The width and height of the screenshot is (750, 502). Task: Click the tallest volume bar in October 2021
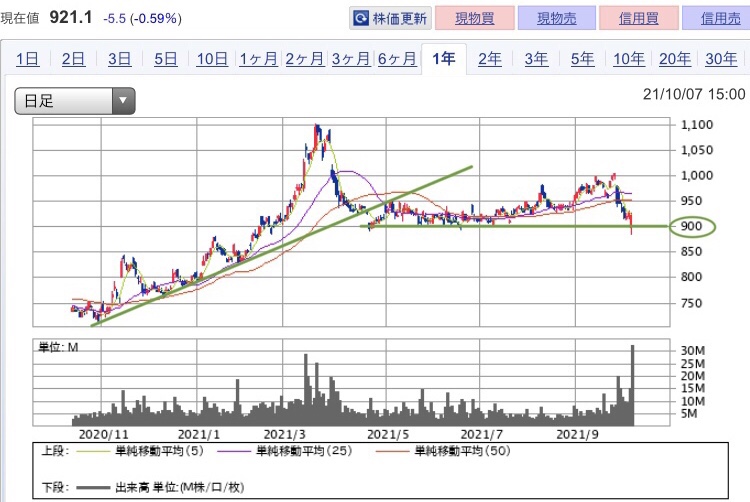pos(633,385)
